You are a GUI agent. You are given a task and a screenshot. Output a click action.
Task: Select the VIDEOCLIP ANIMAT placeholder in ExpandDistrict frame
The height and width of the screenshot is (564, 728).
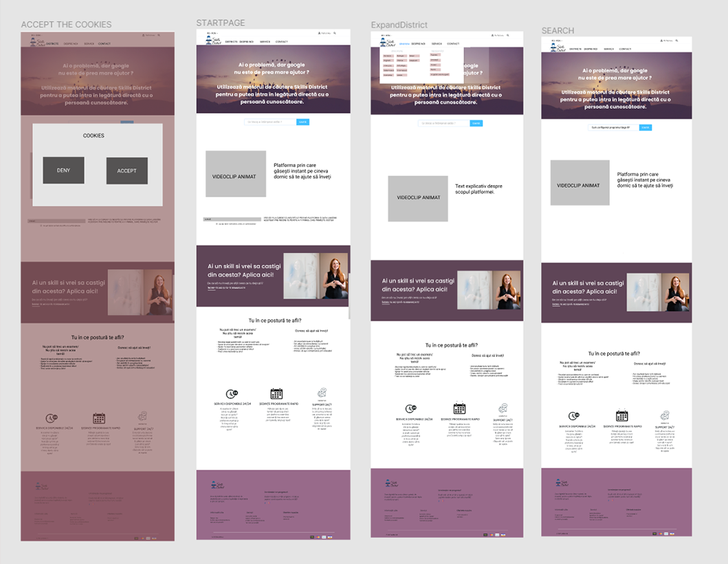click(x=418, y=198)
